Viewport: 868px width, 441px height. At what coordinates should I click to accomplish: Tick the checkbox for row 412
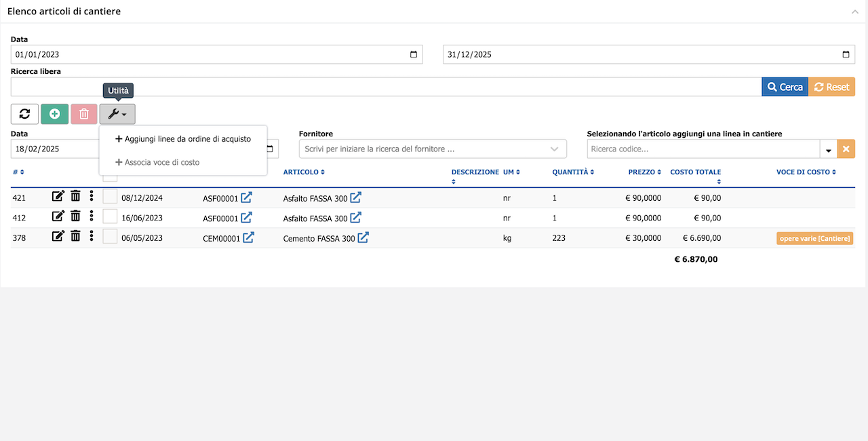point(110,217)
